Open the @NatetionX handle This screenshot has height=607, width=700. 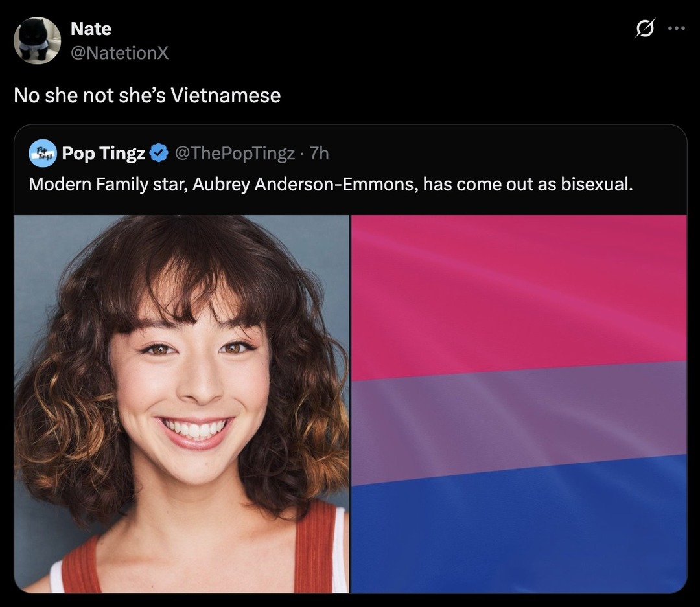tap(119, 52)
